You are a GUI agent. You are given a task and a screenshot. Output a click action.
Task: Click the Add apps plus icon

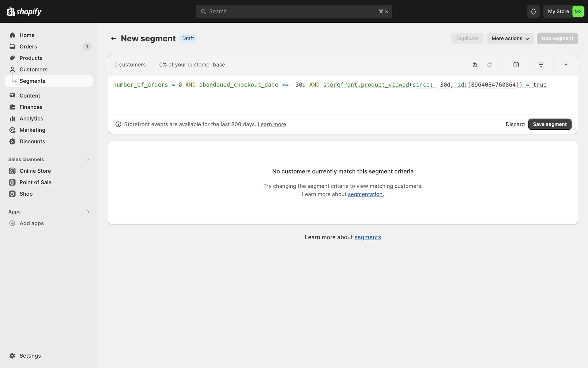(x=12, y=223)
